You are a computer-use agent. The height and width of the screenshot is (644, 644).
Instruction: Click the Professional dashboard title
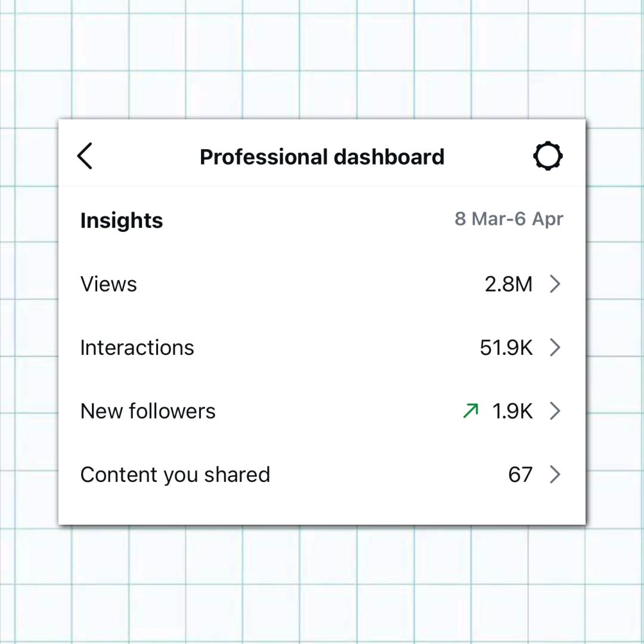[322, 157]
